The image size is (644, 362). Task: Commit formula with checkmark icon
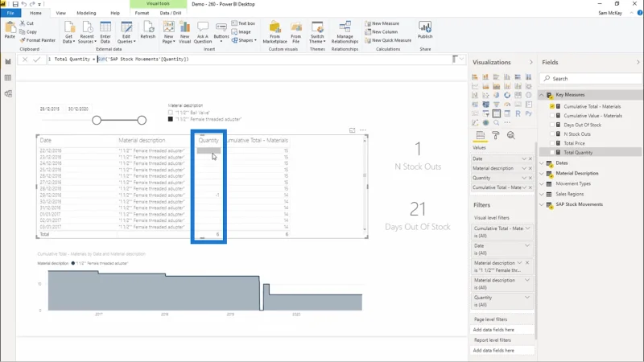[x=36, y=60]
